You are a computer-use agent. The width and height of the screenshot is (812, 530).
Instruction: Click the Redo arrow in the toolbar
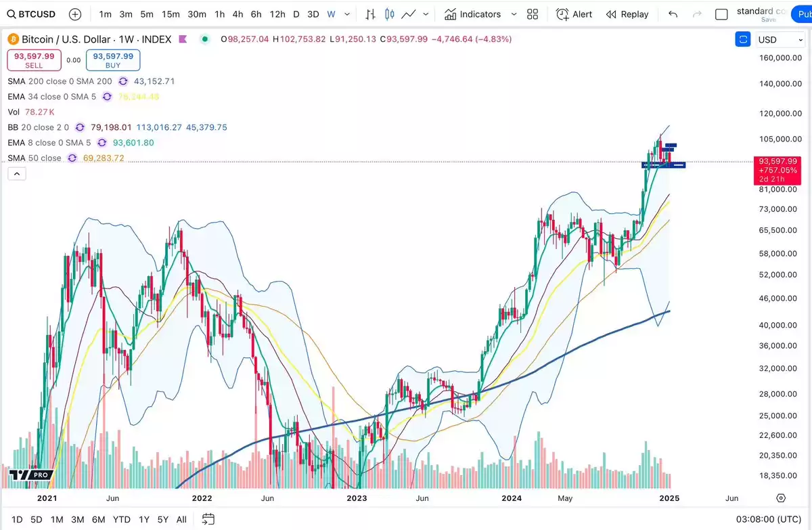696,14
